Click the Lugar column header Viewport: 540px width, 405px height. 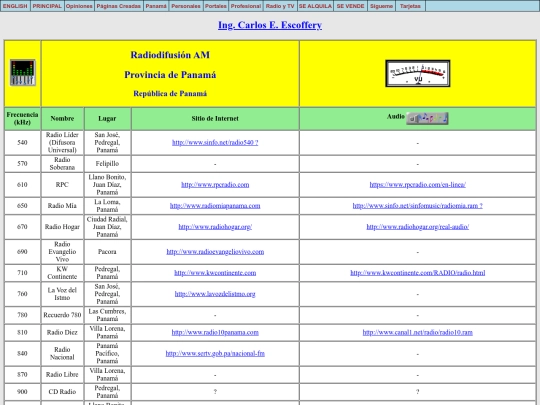click(x=107, y=118)
